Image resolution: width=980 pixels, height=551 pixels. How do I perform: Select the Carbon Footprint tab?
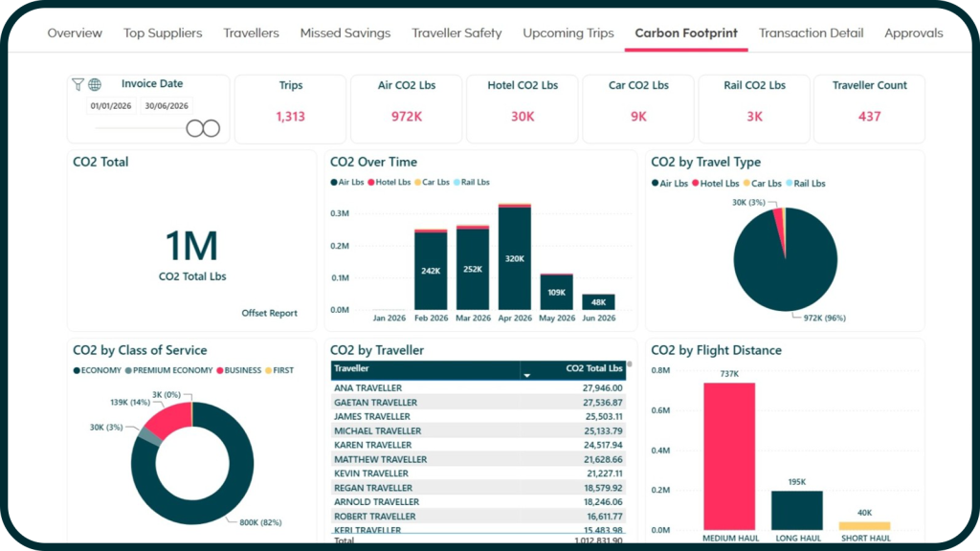pyautogui.click(x=686, y=33)
